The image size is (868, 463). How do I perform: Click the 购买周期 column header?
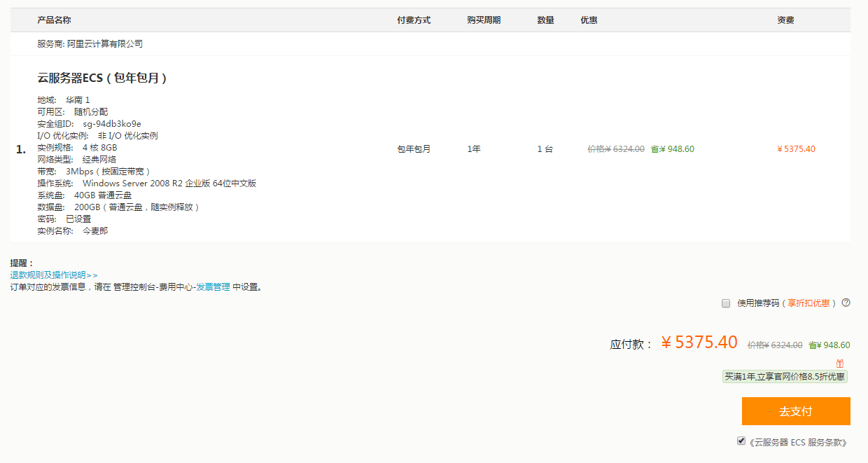click(x=484, y=20)
